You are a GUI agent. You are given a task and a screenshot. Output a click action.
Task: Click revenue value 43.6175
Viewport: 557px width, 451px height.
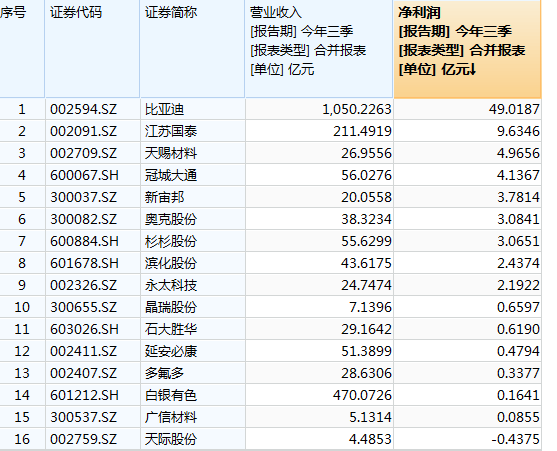(366, 263)
